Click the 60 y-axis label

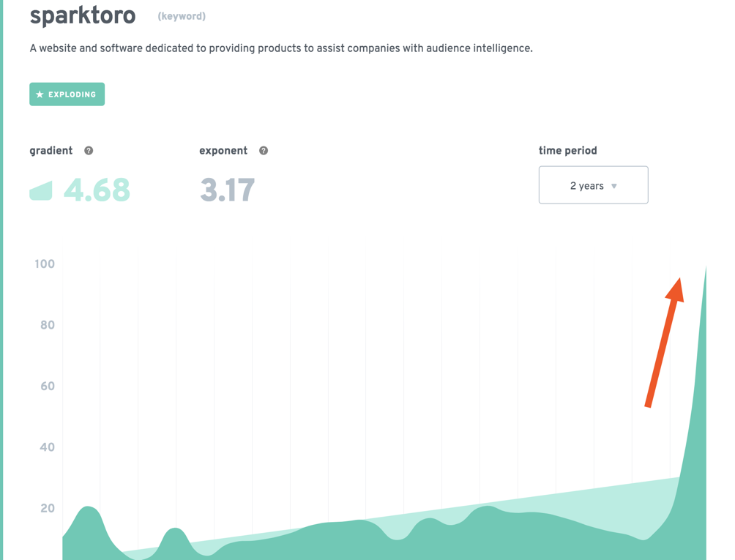tap(48, 386)
